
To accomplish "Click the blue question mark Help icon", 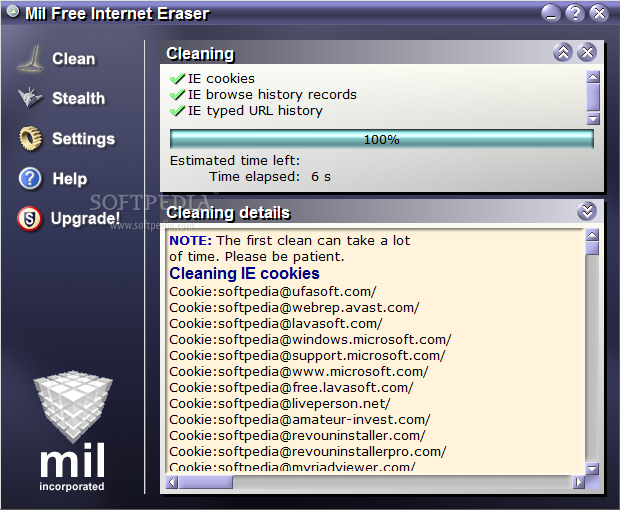I will 30,178.
